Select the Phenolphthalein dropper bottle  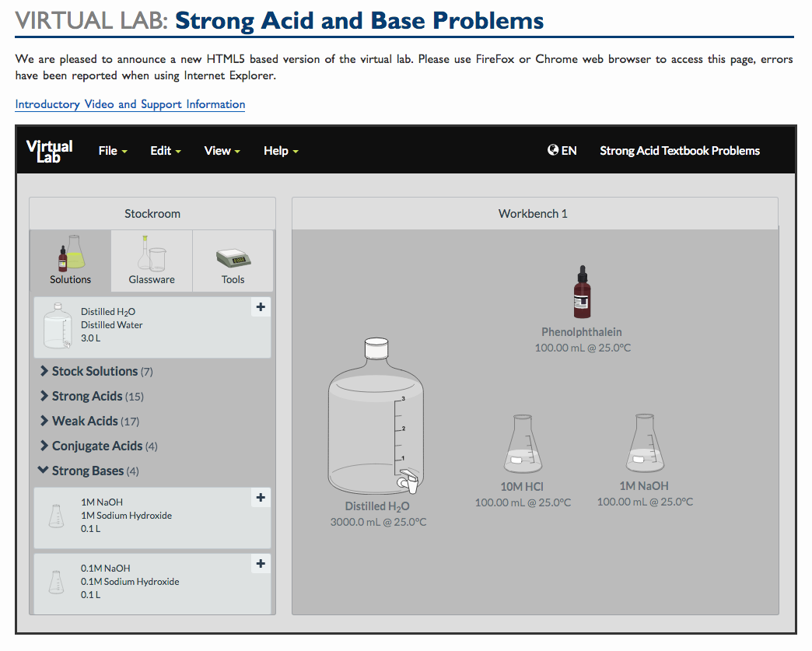point(581,294)
